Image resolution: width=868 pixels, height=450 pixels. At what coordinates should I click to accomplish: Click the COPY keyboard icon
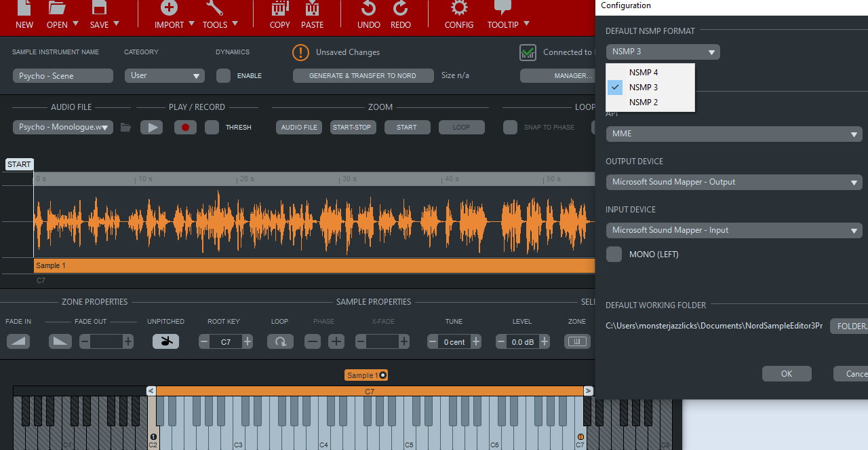[x=279, y=10]
